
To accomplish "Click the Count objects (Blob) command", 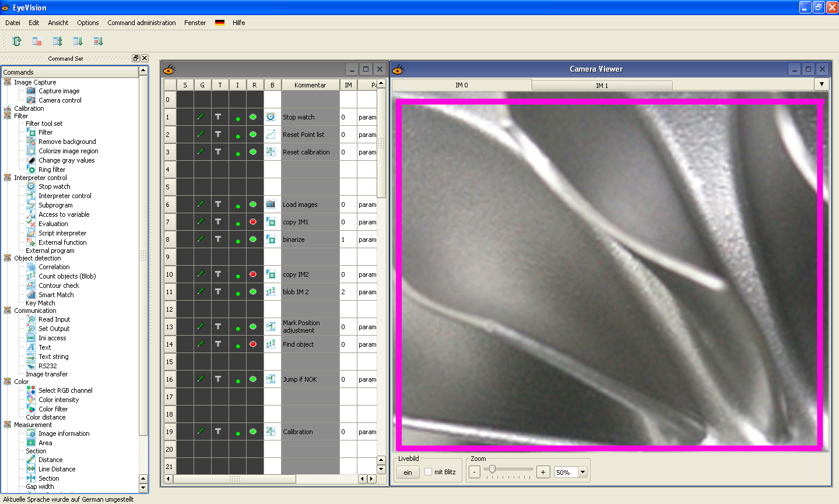I will pos(67,276).
